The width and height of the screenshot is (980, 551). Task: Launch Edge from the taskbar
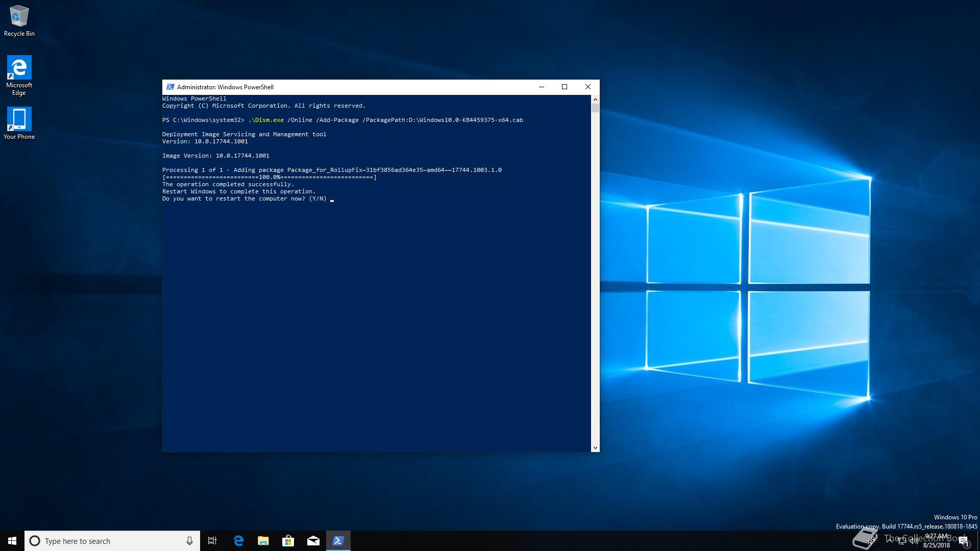tap(238, 541)
